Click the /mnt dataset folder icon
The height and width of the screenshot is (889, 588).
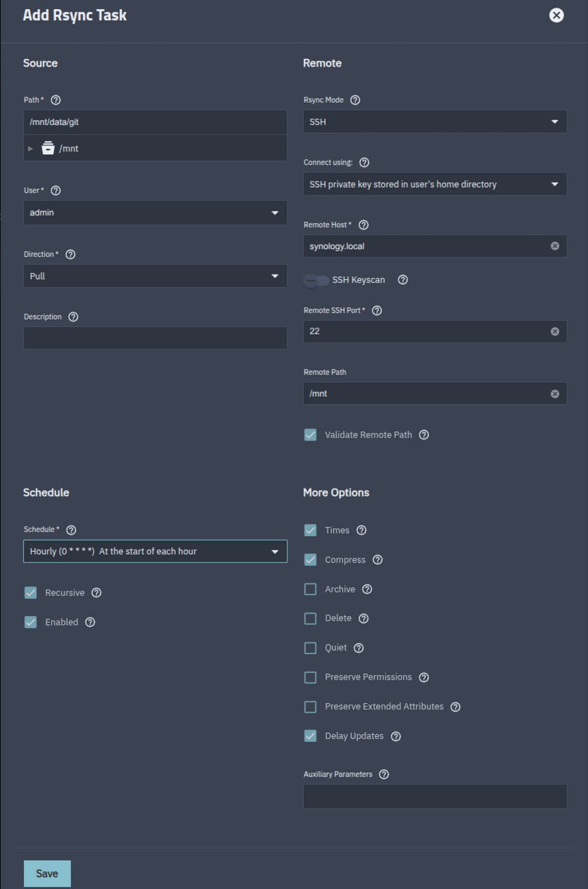click(x=48, y=148)
